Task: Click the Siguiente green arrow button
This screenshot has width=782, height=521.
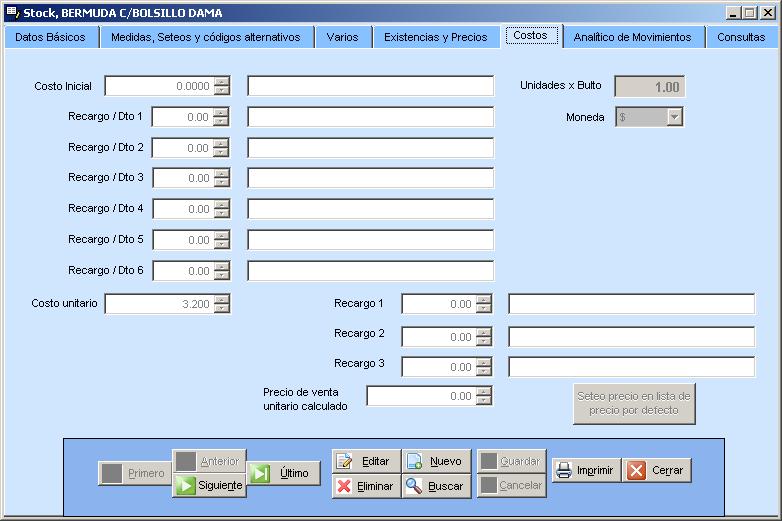Action: tap(209, 486)
